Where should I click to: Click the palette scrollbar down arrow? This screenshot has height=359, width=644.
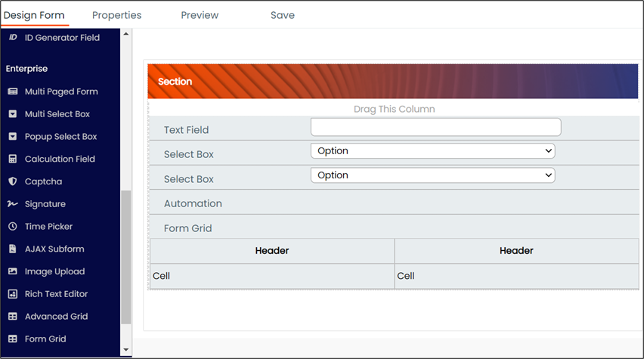pos(126,350)
